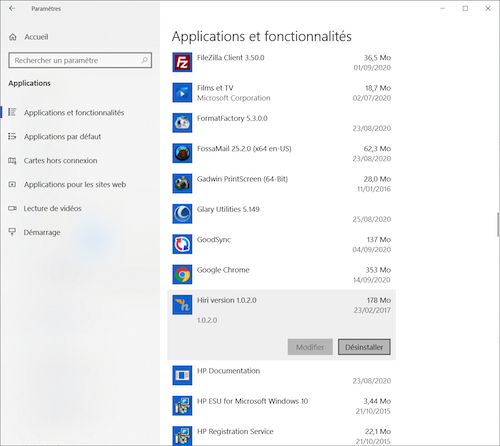Click the Applications par défaut sidebar icon

tap(12, 136)
